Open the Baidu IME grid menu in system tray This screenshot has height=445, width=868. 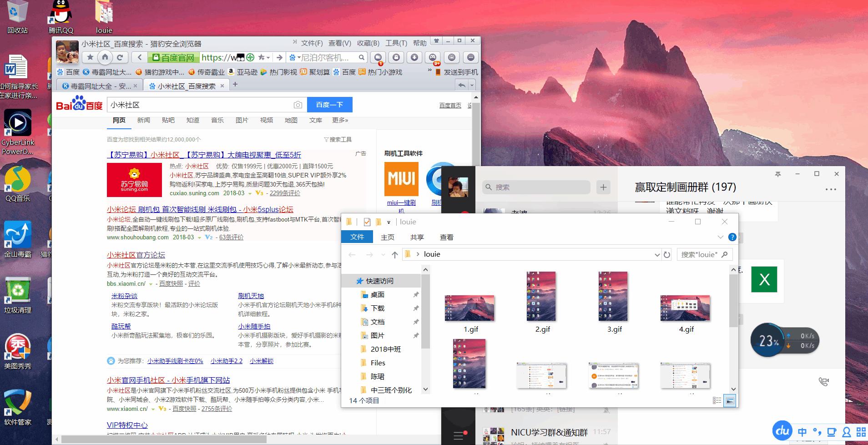pyautogui.click(x=860, y=431)
